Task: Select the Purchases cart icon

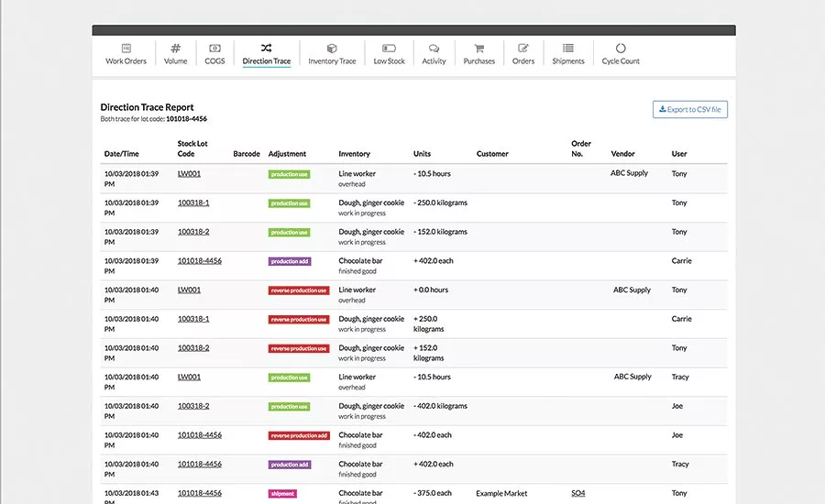Action: (x=478, y=49)
